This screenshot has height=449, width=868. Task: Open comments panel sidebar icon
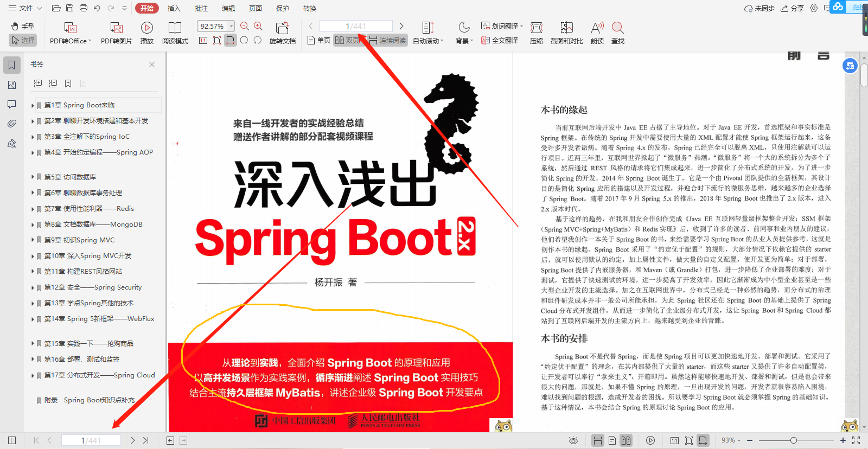click(x=12, y=104)
